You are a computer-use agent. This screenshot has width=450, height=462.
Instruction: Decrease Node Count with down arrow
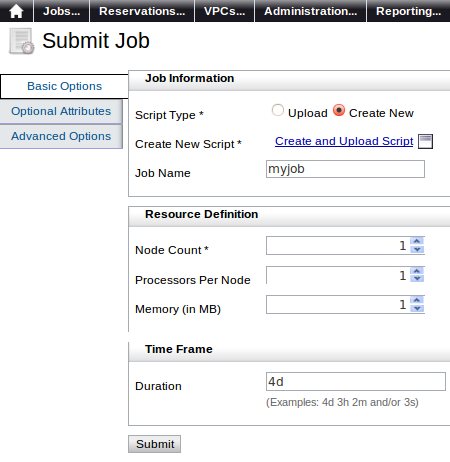point(417,249)
